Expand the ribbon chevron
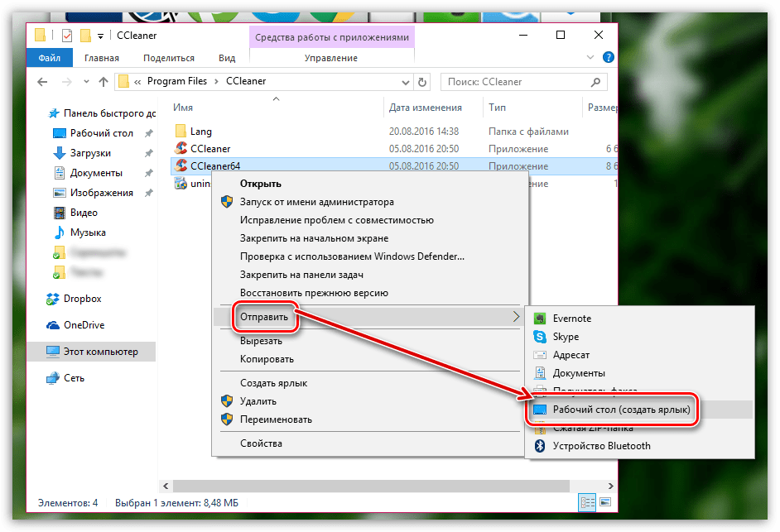Screen dimensions: 780x532 590,57
